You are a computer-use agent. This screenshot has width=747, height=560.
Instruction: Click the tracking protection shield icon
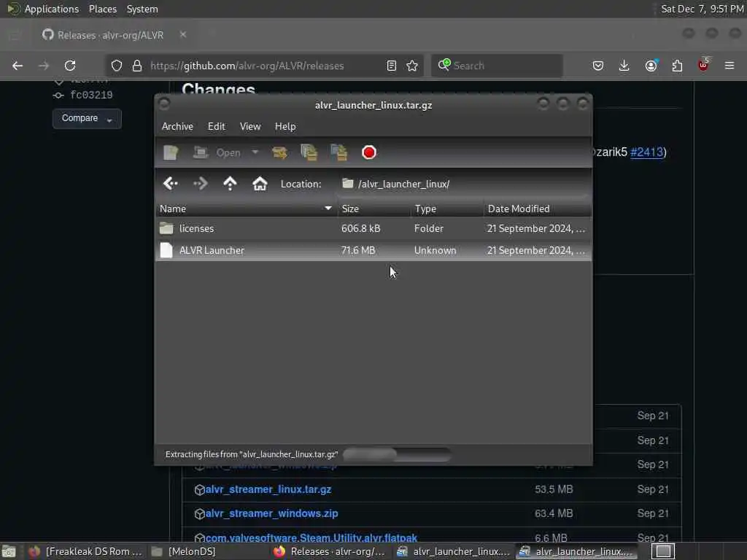(x=117, y=66)
